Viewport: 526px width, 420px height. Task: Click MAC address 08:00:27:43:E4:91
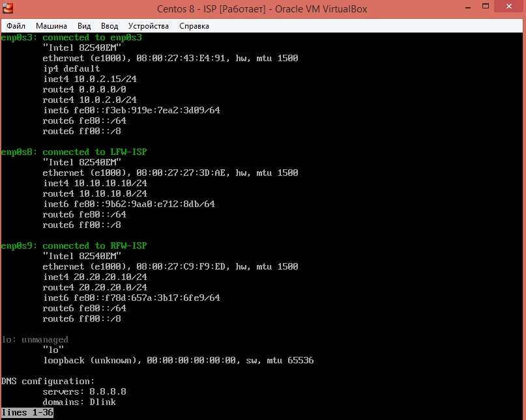tap(181, 59)
